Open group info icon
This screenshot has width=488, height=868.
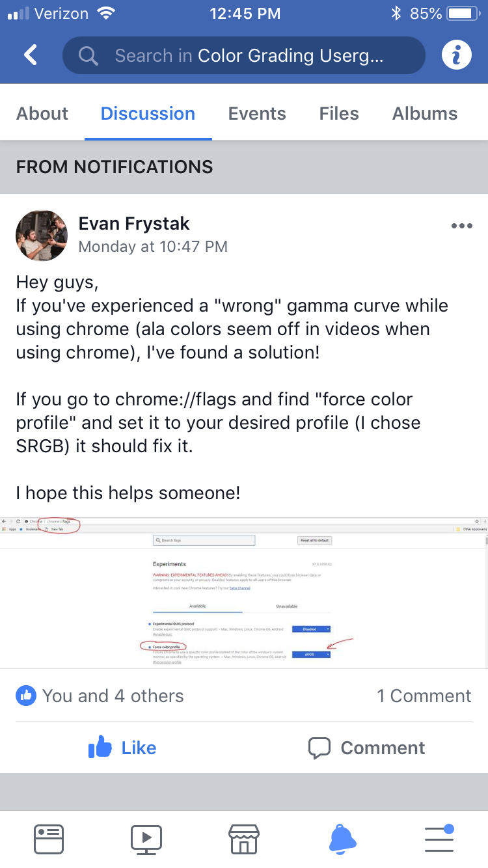coord(457,55)
